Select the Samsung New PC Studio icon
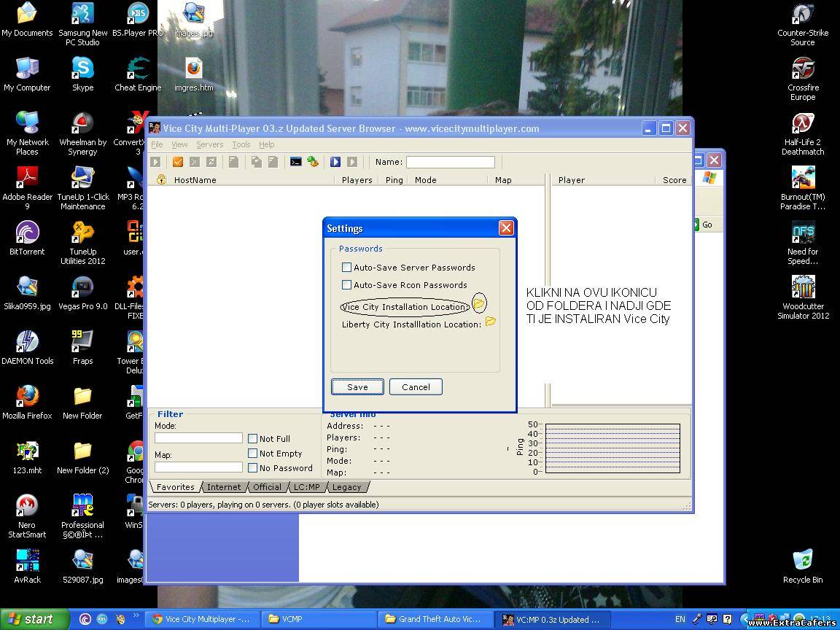 pyautogui.click(x=82, y=24)
